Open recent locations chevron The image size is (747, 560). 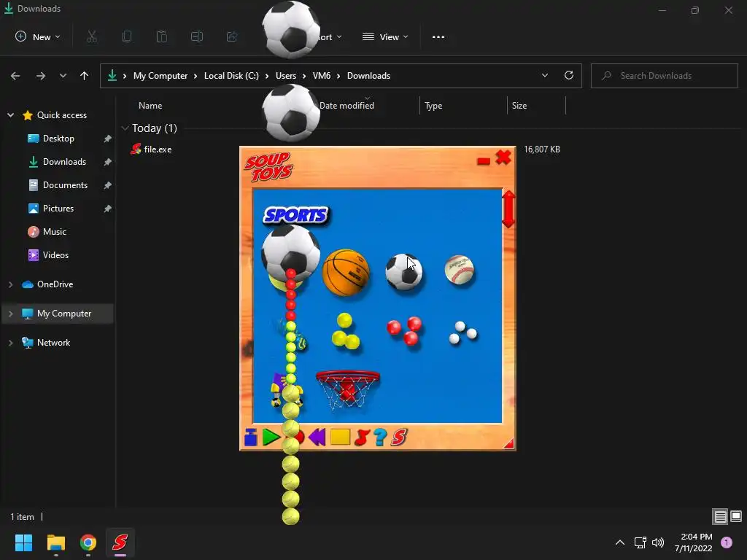click(63, 76)
